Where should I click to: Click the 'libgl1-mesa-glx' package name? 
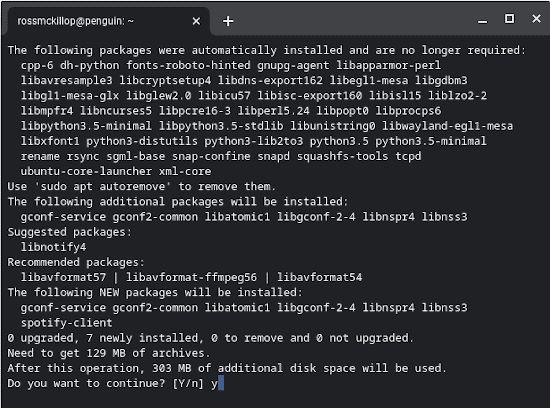point(70,95)
